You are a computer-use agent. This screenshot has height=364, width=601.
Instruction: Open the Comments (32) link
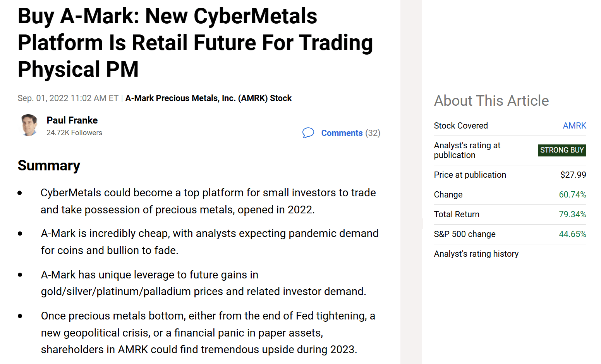coord(350,133)
